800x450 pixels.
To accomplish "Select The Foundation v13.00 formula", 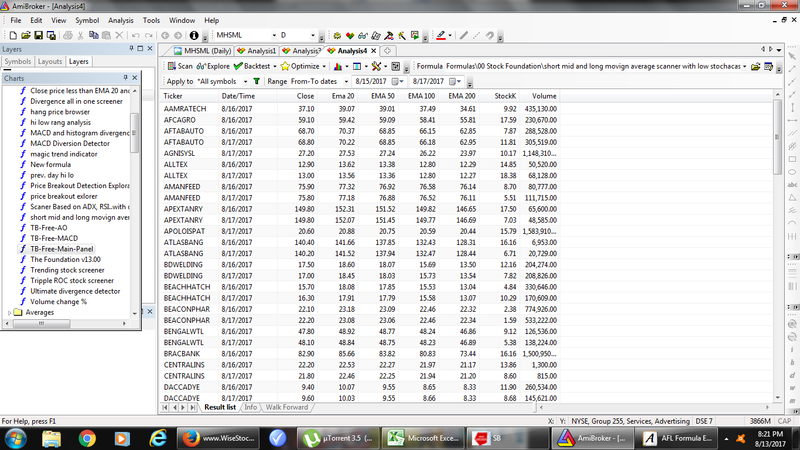I will 65,259.
